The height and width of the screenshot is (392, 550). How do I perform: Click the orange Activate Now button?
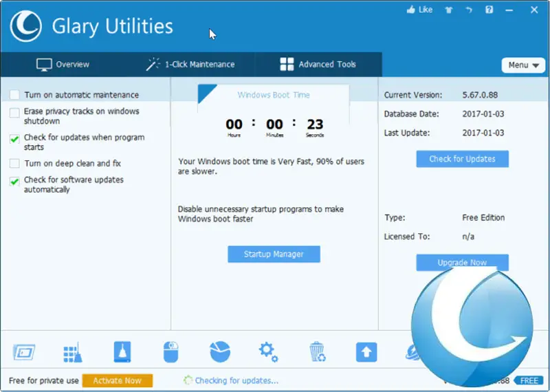pyautogui.click(x=118, y=381)
